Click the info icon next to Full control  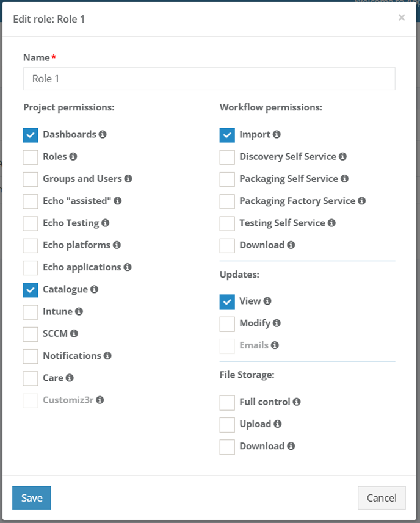pyautogui.click(x=297, y=402)
